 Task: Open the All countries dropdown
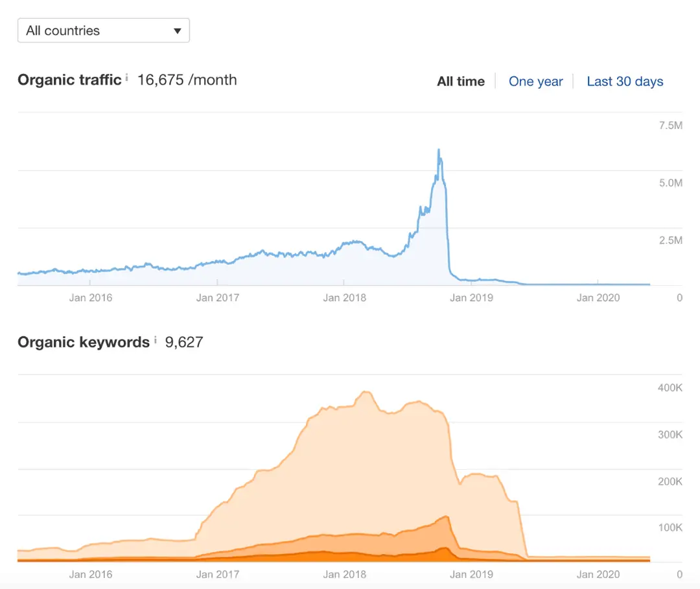point(104,30)
